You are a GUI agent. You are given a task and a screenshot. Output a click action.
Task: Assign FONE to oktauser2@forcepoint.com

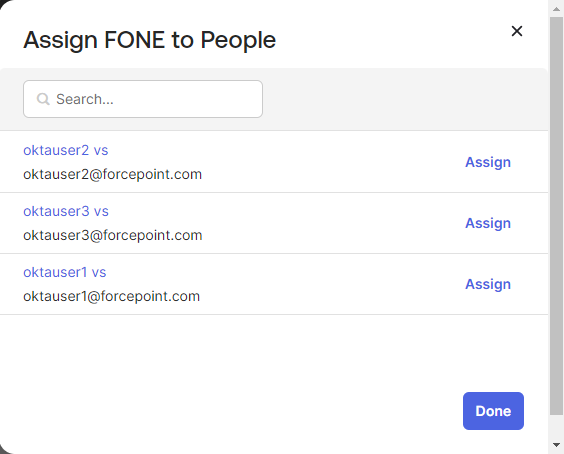pos(488,162)
